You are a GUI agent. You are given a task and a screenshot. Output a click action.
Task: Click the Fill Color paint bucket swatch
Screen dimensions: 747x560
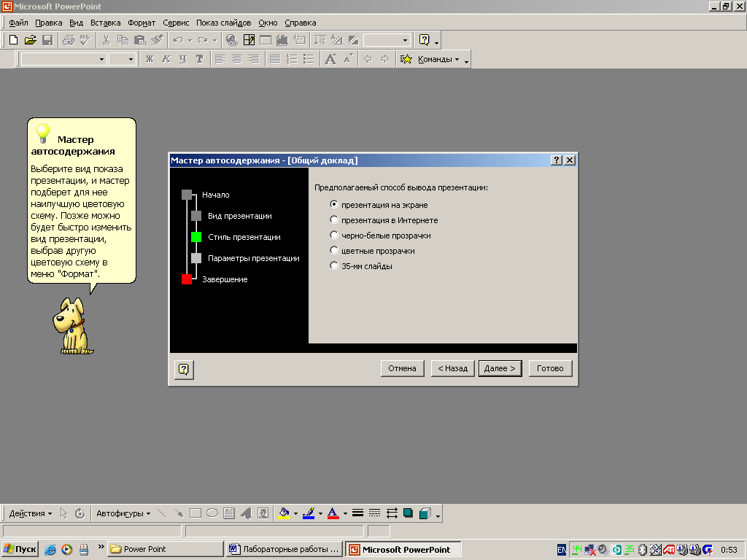point(284,513)
